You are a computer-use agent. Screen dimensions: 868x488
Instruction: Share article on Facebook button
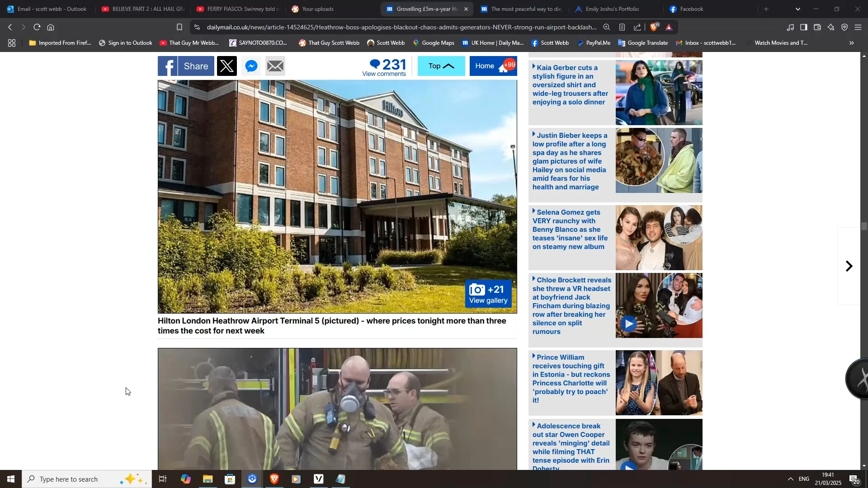[186, 66]
